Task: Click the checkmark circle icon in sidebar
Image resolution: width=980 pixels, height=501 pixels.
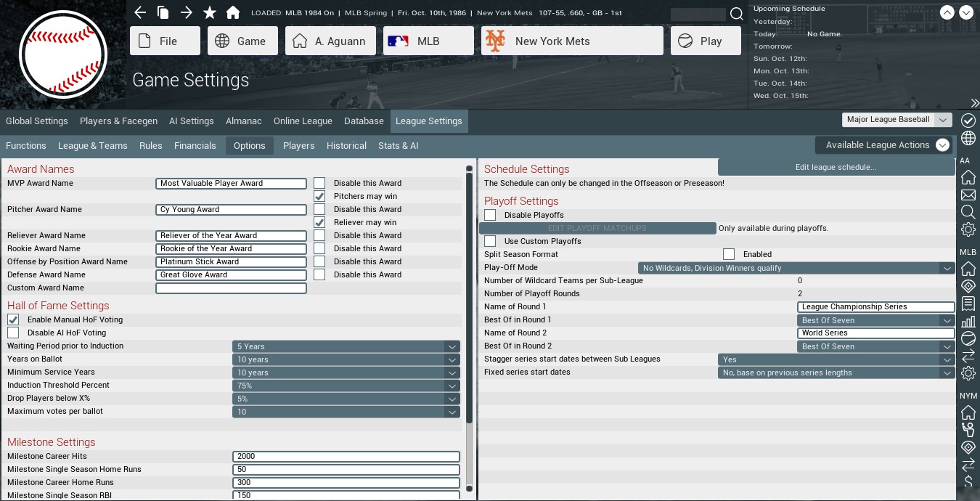Action: [x=968, y=121]
